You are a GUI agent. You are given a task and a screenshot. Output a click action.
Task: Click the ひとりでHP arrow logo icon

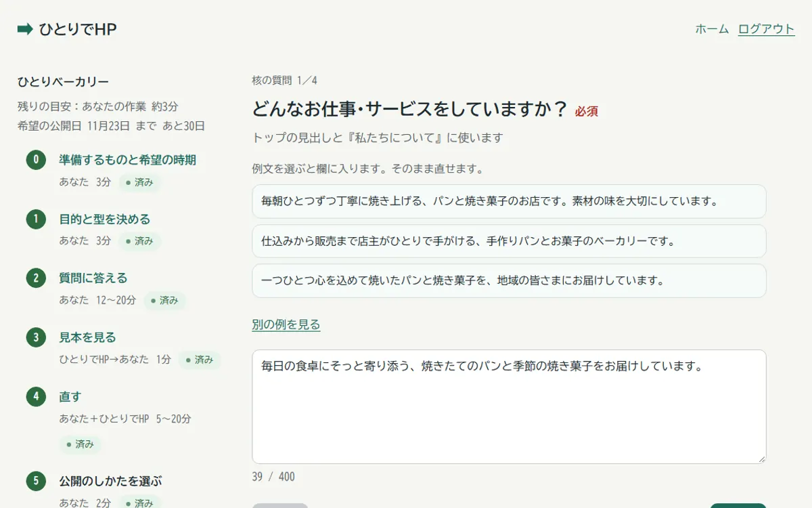pyautogui.click(x=25, y=29)
